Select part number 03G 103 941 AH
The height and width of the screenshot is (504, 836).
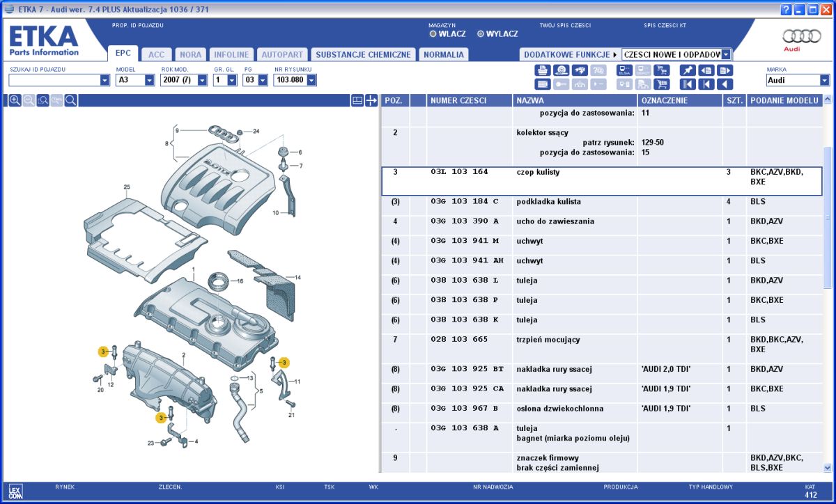[x=467, y=260]
